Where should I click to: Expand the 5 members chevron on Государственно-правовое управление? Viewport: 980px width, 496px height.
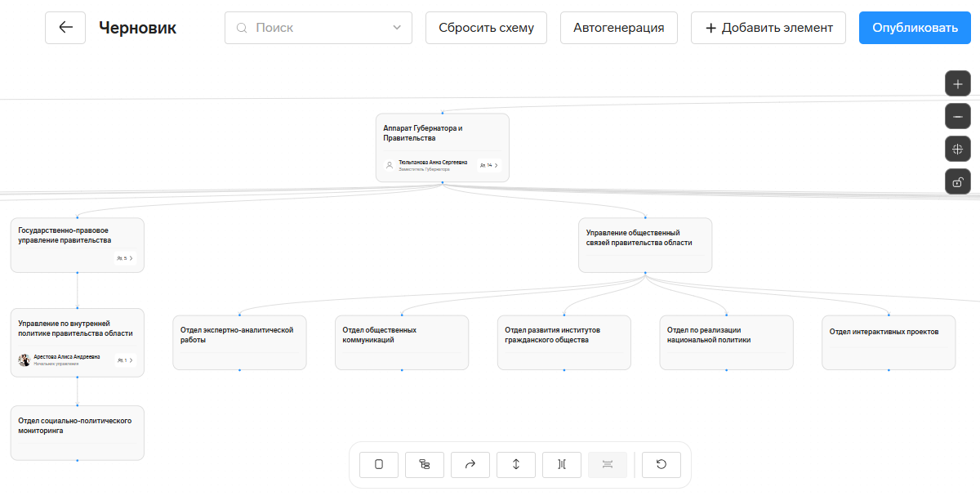(131, 258)
